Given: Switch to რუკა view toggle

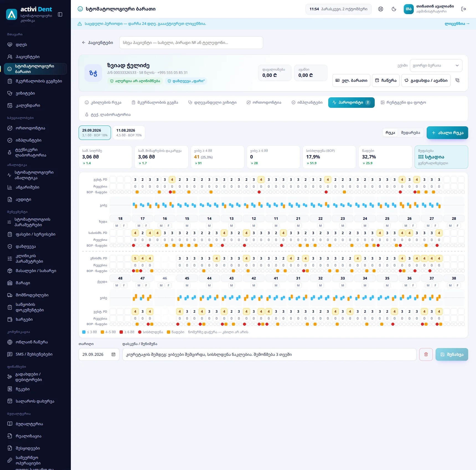Looking at the screenshot, I should pyautogui.click(x=390, y=133).
